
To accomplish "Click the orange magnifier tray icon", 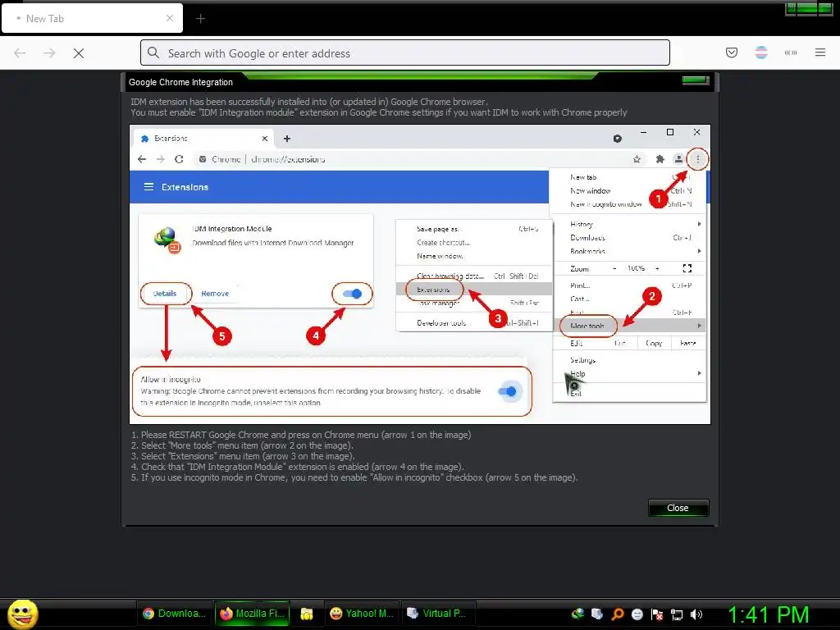I will tap(617, 614).
